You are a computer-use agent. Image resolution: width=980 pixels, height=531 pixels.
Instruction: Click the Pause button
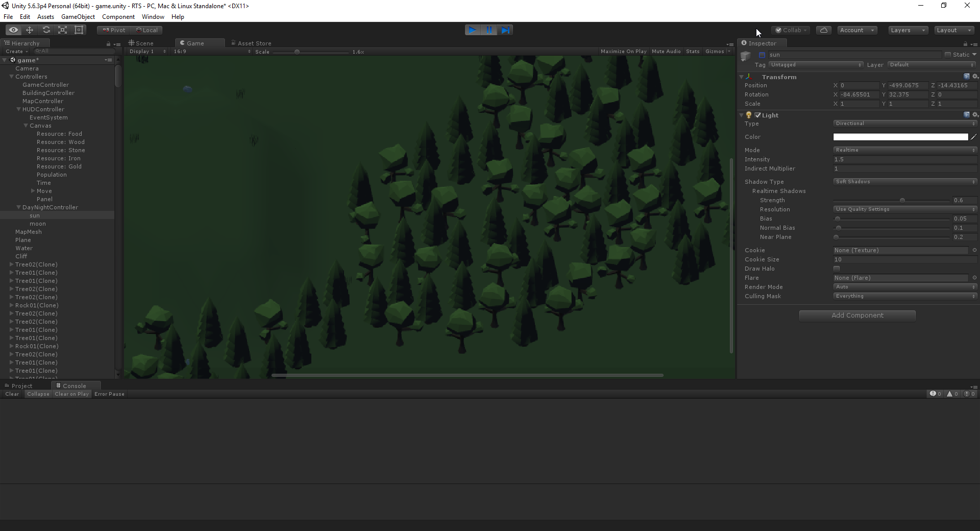tap(489, 30)
